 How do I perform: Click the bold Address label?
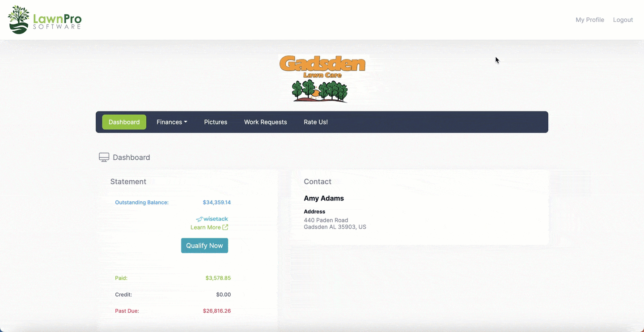click(314, 212)
